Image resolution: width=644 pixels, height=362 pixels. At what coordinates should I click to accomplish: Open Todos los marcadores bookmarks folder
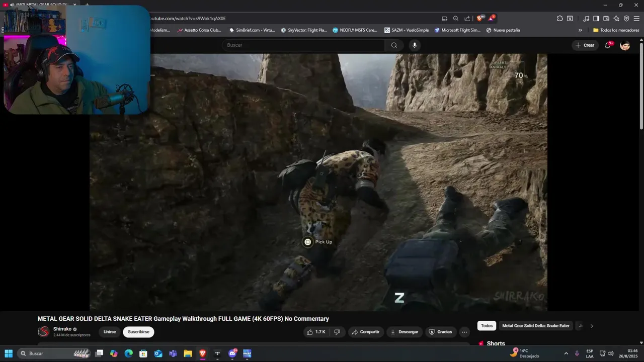click(616, 30)
